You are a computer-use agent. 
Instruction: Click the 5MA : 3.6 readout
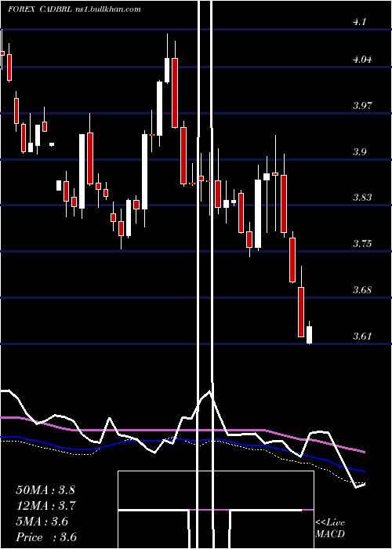point(42,522)
